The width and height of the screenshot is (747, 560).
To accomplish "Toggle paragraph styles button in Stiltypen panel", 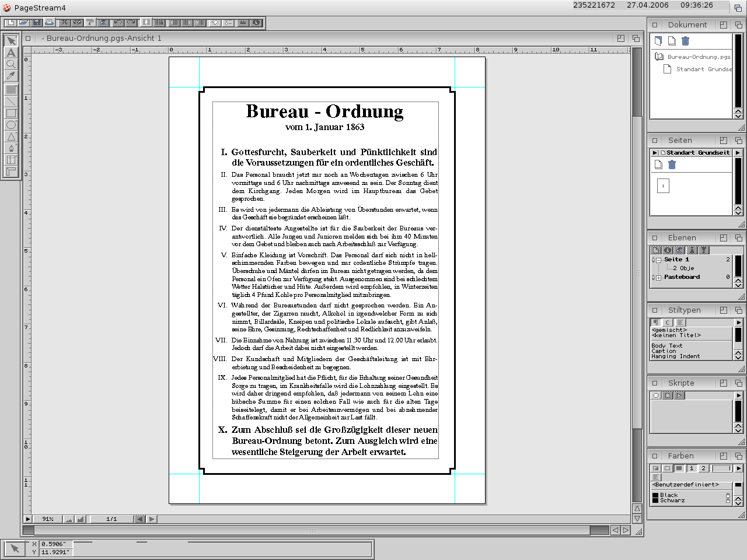I will coord(656,323).
